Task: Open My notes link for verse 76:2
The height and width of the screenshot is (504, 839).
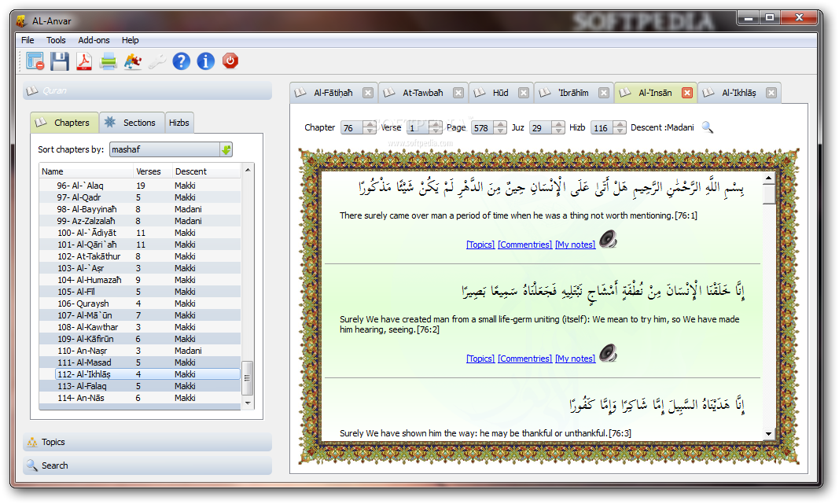Action: (x=576, y=359)
